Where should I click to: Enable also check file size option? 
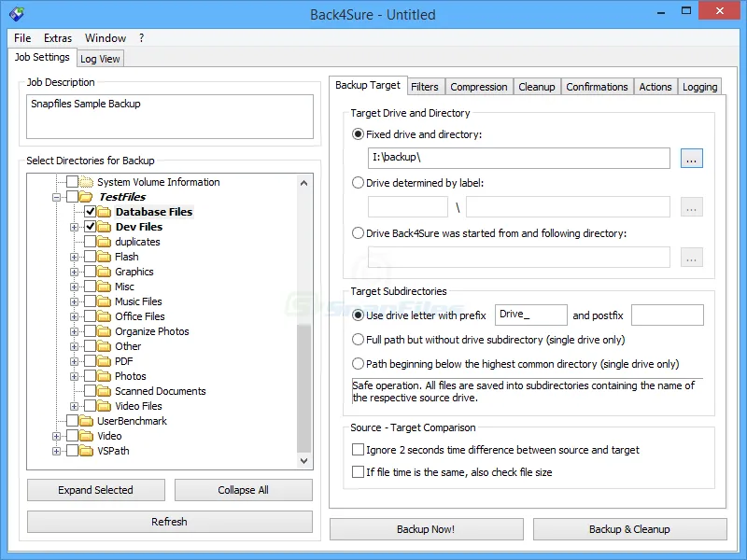tap(358, 472)
